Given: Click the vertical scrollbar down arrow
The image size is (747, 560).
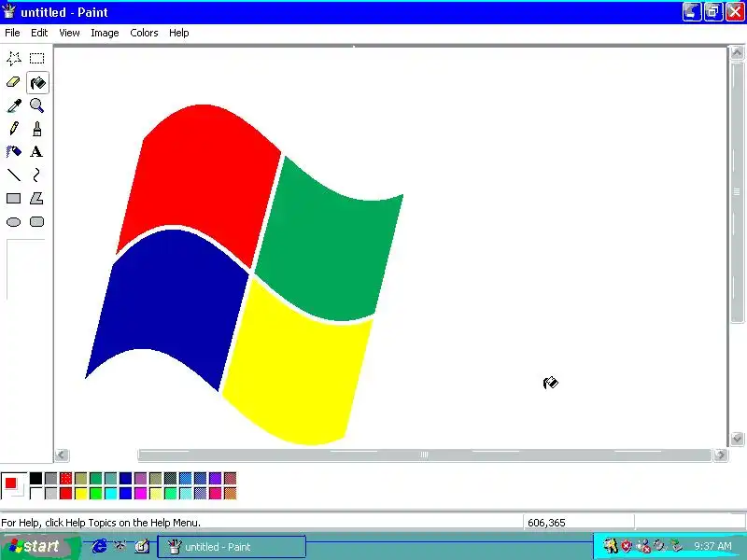Looking at the screenshot, I should coord(737,439).
